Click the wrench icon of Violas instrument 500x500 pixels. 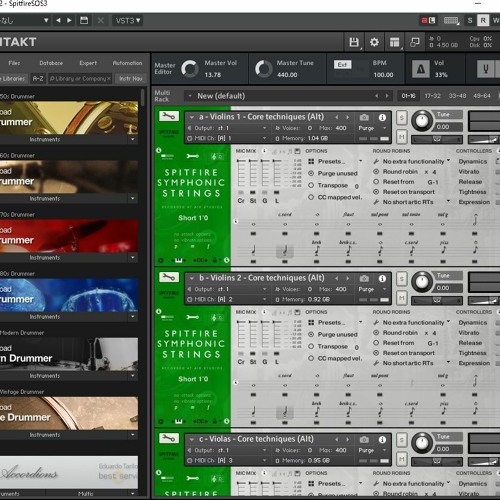(169, 438)
